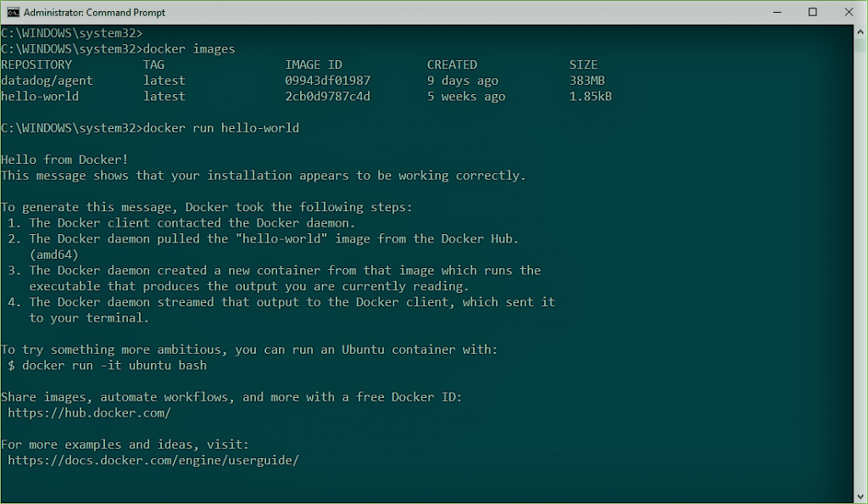Click the 'Hello from Docker!' line
This screenshot has width=868, height=504.
pos(64,160)
